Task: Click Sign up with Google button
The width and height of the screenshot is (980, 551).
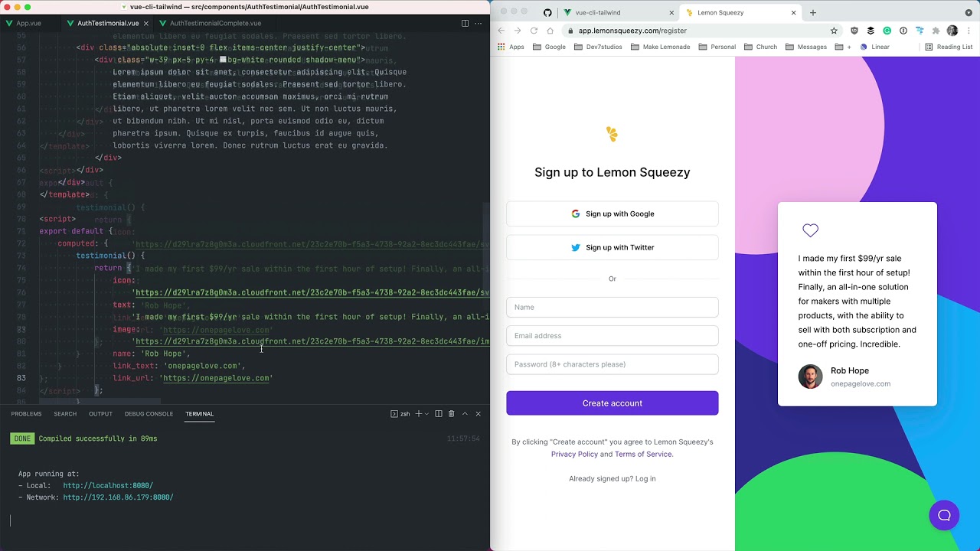Action: 612,214
